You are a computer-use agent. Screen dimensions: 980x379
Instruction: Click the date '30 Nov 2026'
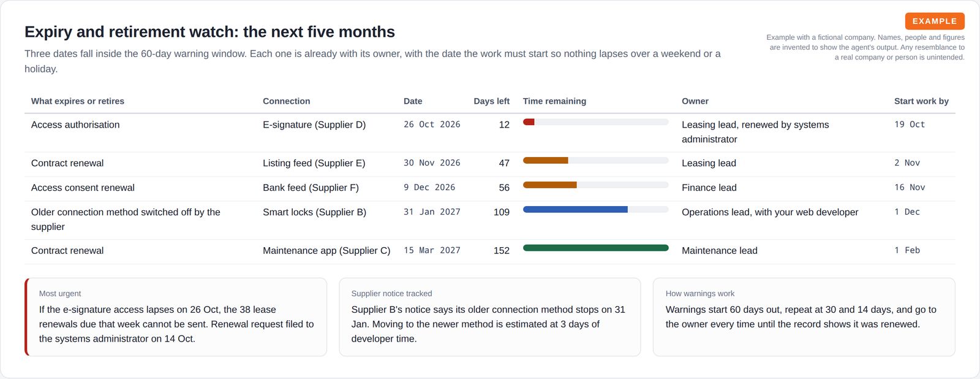(x=432, y=163)
